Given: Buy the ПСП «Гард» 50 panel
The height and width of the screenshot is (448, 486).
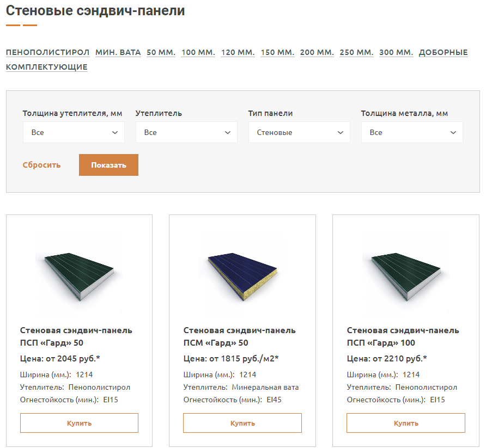Looking at the screenshot, I should tap(79, 423).
